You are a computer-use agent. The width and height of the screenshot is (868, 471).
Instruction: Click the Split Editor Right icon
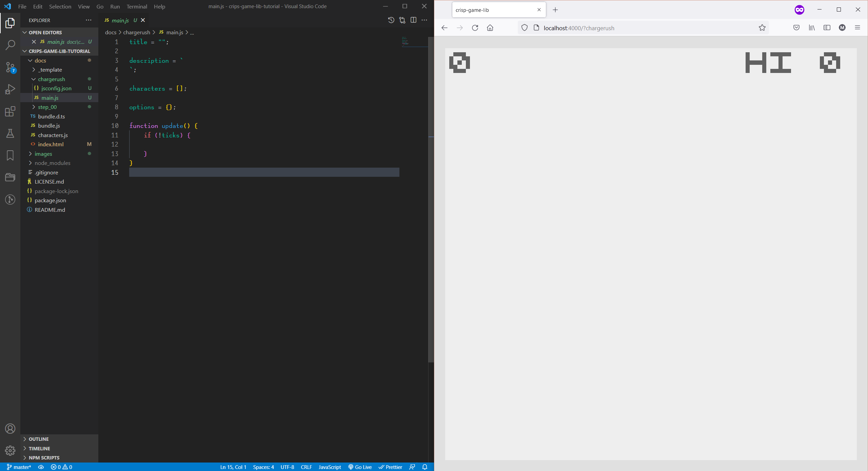(x=413, y=20)
